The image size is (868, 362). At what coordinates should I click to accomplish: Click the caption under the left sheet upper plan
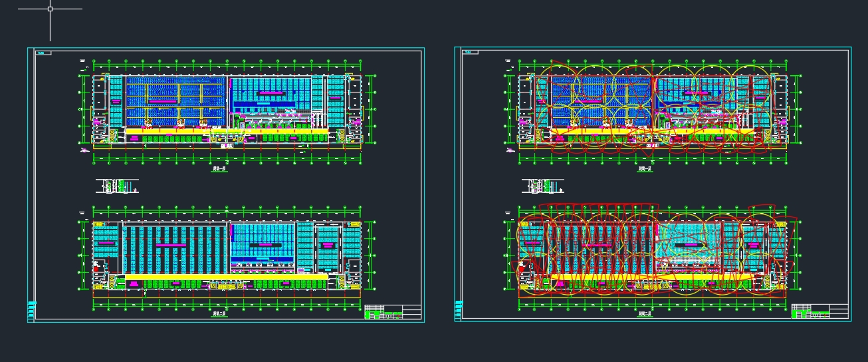pos(219,170)
